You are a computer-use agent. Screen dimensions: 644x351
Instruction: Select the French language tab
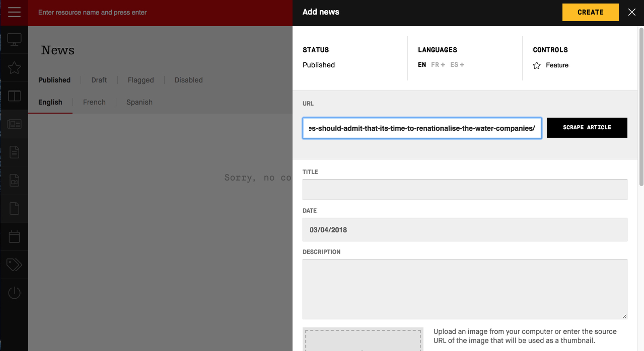click(94, 102)
